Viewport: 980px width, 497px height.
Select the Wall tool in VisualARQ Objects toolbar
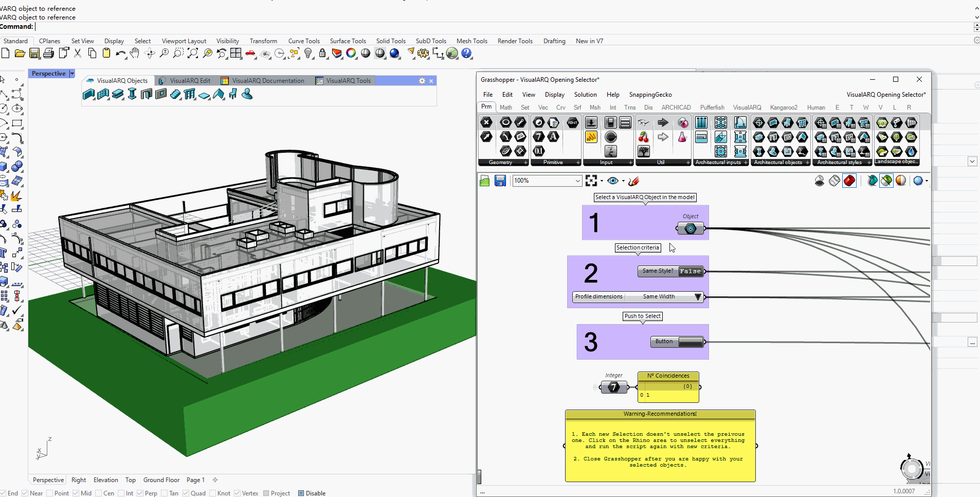pyautogui.click(x=88, y=94)
